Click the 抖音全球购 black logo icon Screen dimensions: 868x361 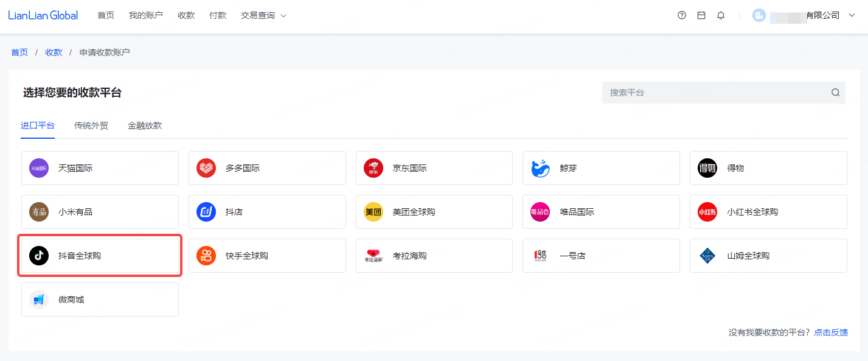[39, 256]
